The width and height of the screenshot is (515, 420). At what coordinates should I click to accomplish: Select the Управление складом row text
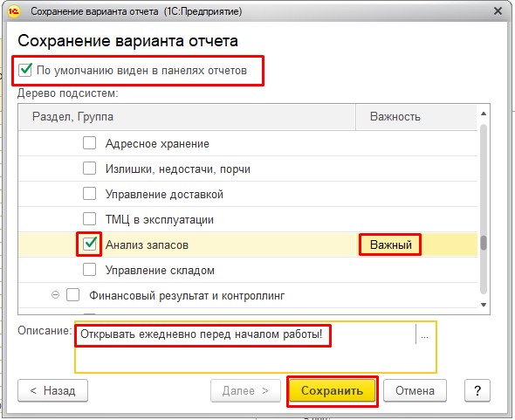click(160, 270)
